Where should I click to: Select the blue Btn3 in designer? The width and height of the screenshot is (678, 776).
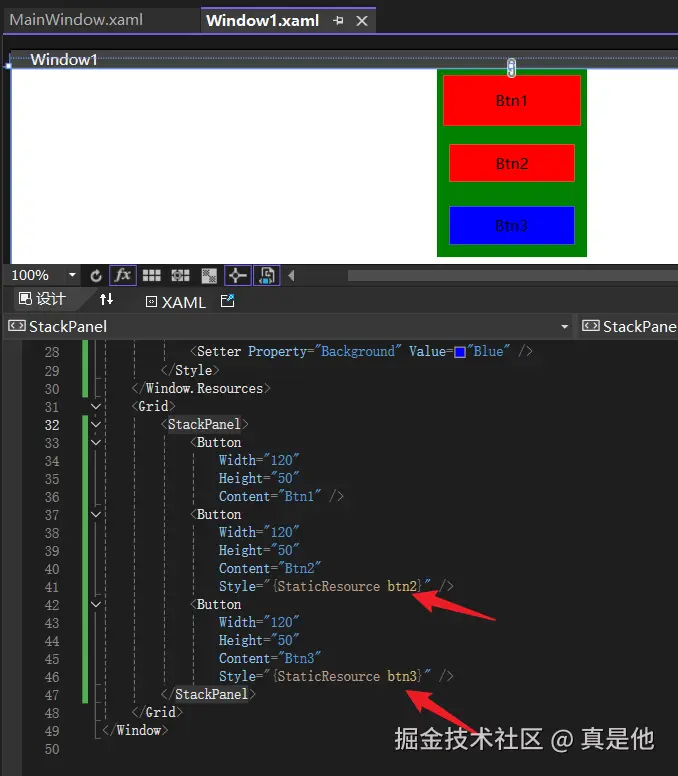512,226
